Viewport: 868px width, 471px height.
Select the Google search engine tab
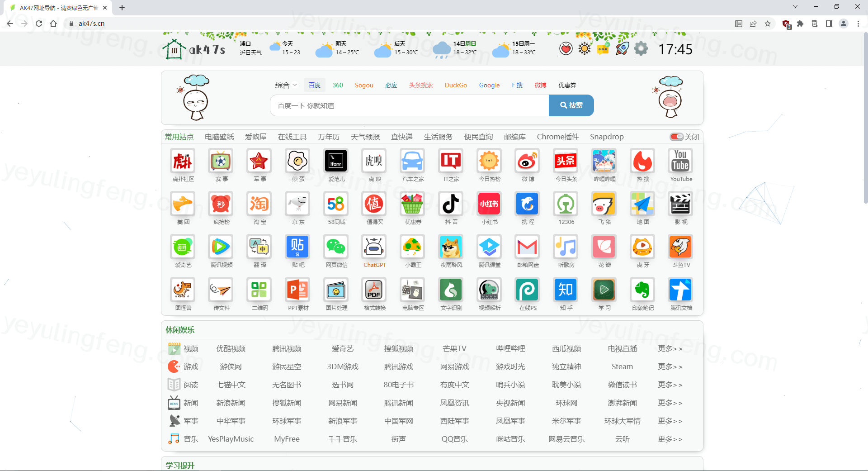pos(489,85)
